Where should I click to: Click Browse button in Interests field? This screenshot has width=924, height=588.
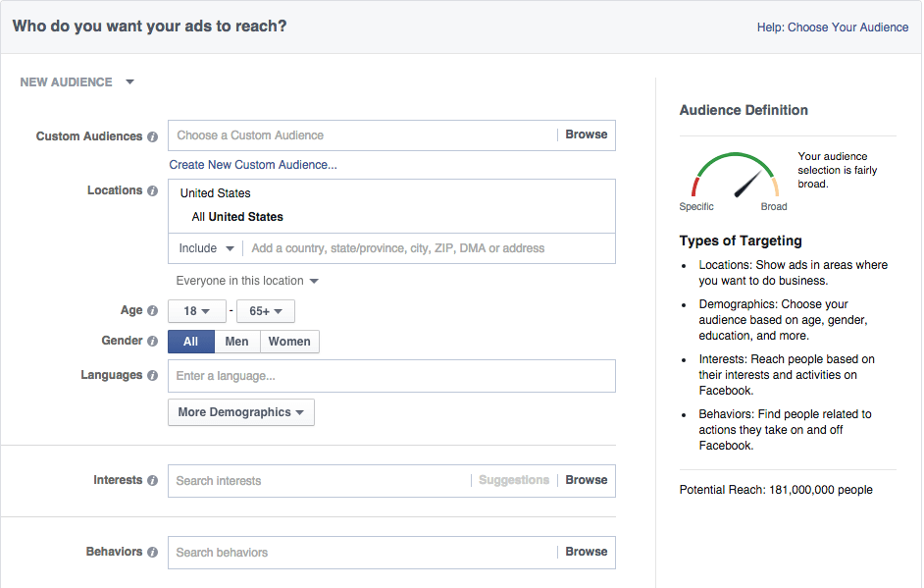click(587, 480)
